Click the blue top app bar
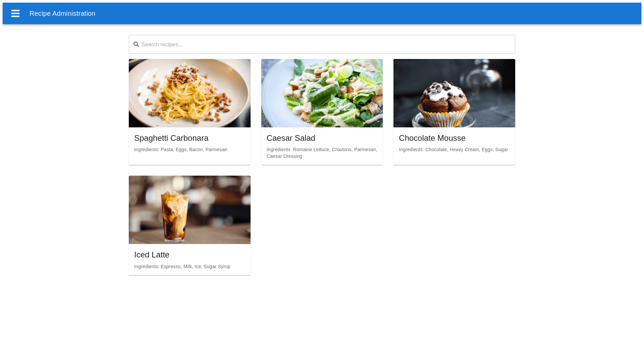This screenshot has width=644, height=362. click(369, 13)
